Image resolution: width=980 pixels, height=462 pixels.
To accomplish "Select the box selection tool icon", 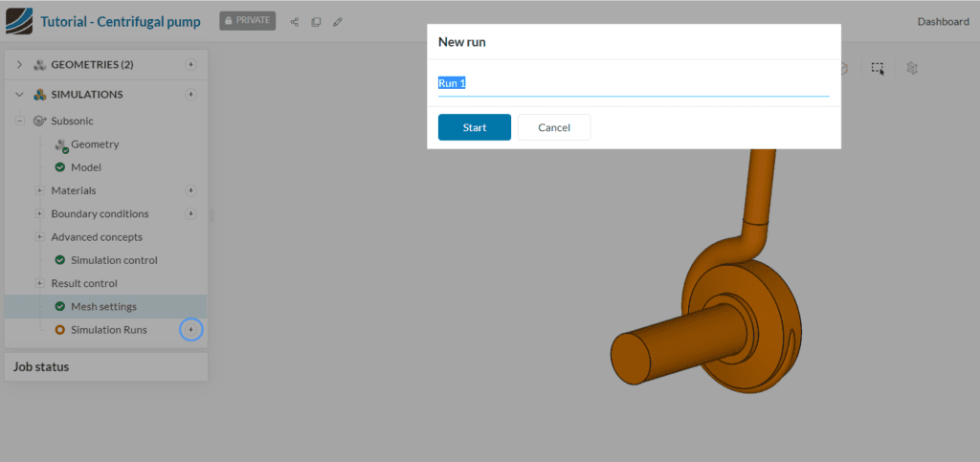I will click(x=878, y=69).
